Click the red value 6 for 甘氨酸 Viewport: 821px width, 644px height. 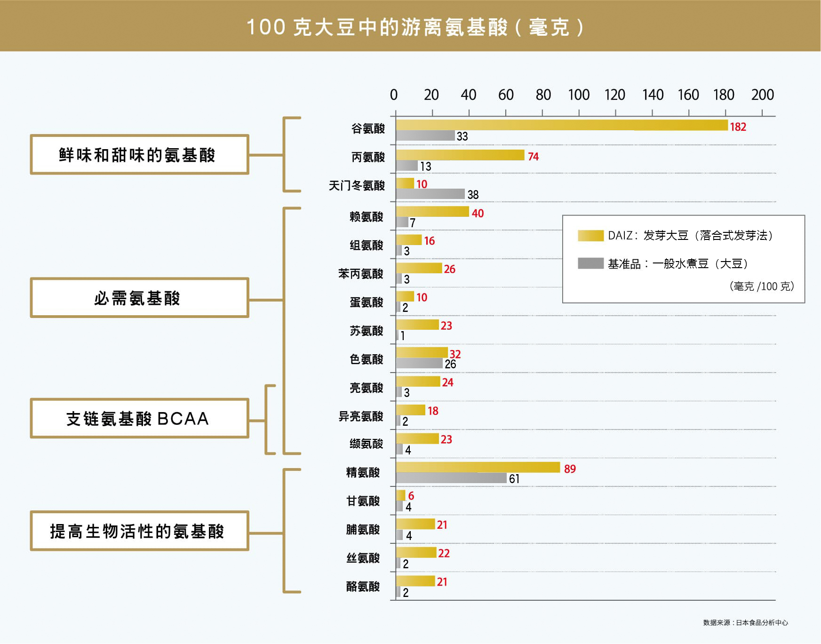(x=411, y=496)
